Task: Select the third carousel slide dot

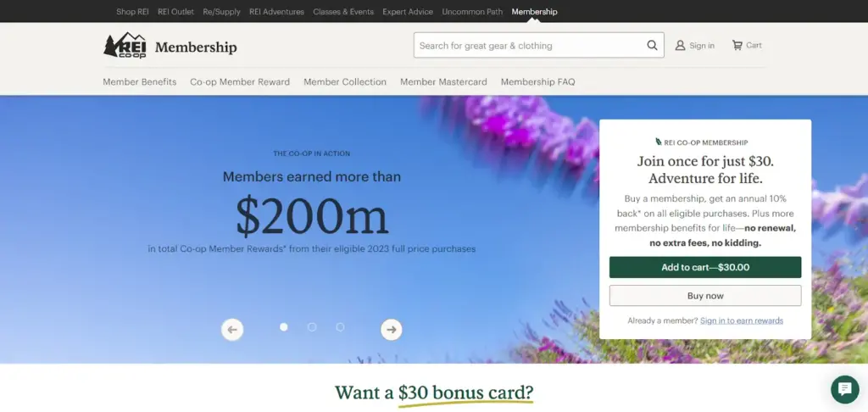Action: point(340,327)
